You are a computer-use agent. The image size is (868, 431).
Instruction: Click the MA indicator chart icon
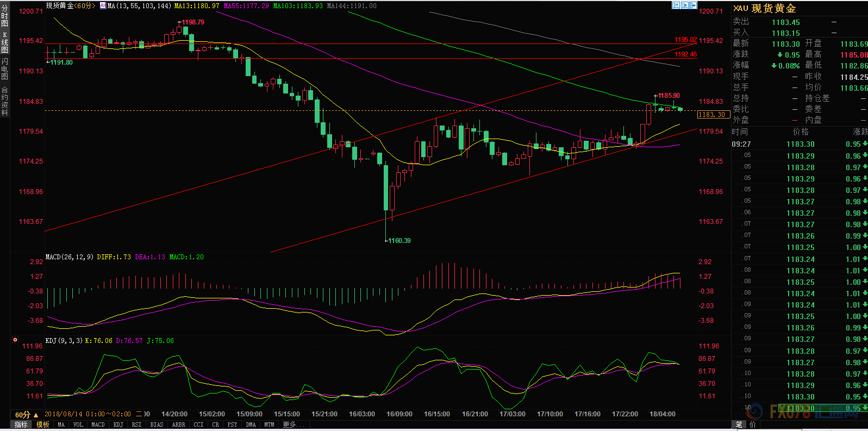[x=103, y=6]
